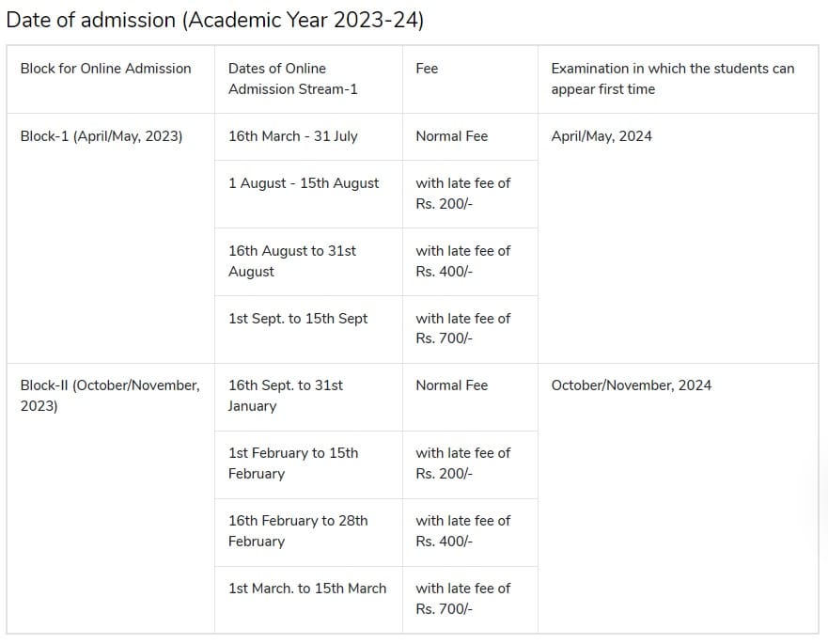The height and width of the screenshot is (644, 828).
Task: Click the 'October/November, 2024' examination cell
Action: click(631, 385)
